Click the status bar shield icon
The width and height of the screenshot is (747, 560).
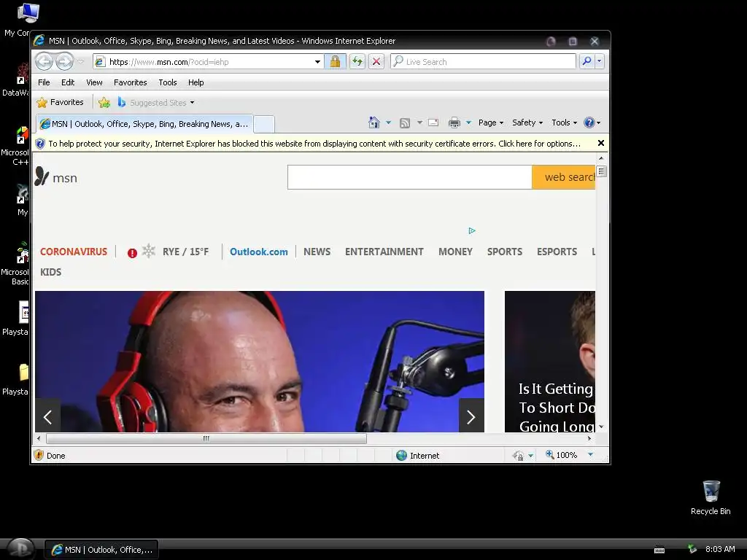[x=39, y=455]
